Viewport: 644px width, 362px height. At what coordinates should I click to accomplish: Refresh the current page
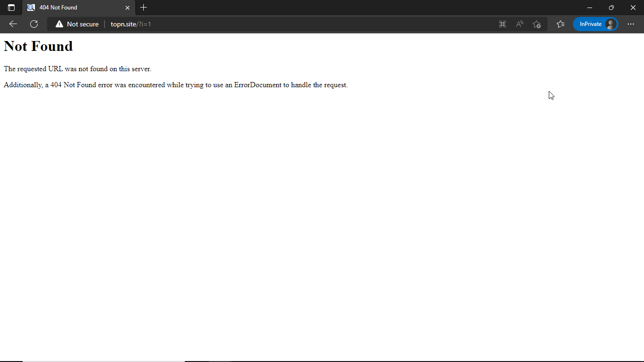click(x=34, y=24)
